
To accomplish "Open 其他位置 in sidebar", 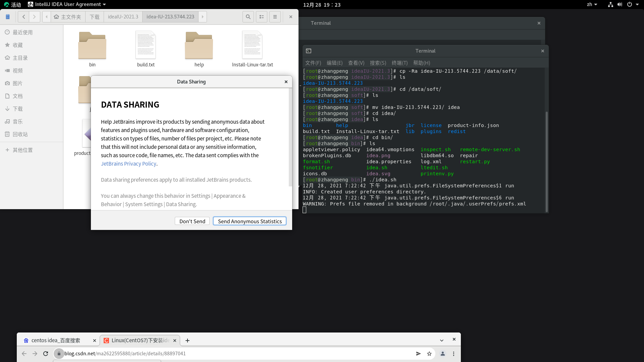I will click(32, 150).
